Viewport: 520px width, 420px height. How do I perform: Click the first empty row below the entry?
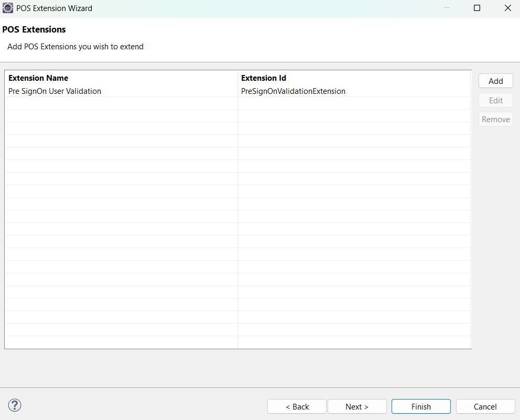coord(121,103)
